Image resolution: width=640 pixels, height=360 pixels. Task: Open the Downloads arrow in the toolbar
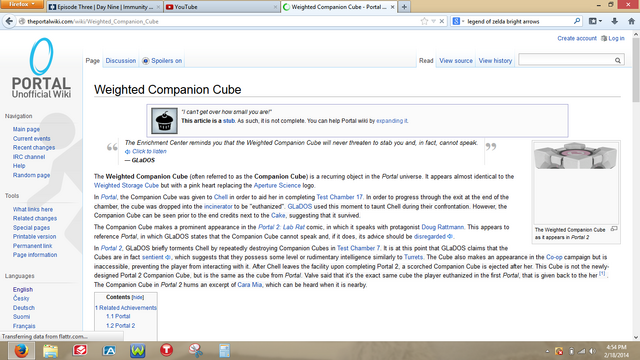point(614,21)
